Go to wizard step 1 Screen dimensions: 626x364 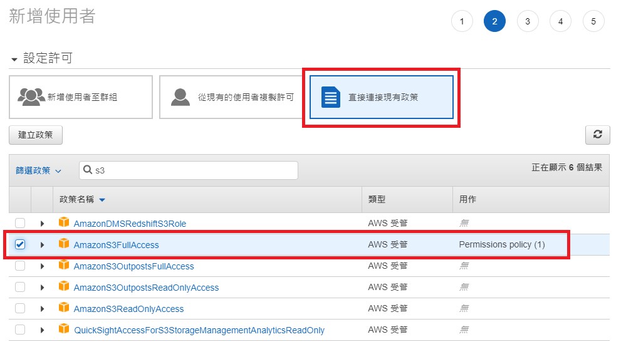(x=462, y=21)
